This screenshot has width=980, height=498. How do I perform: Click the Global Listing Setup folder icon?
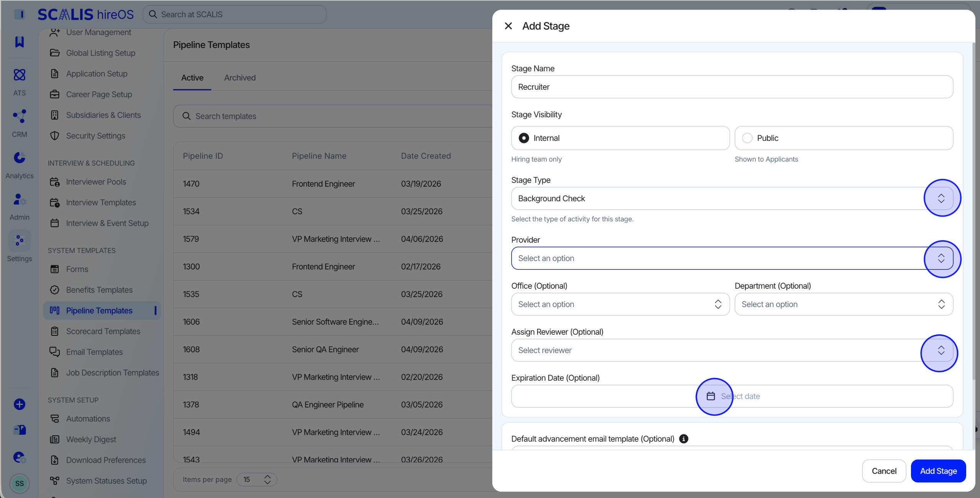pyautogui.click(x=55, y=53)
